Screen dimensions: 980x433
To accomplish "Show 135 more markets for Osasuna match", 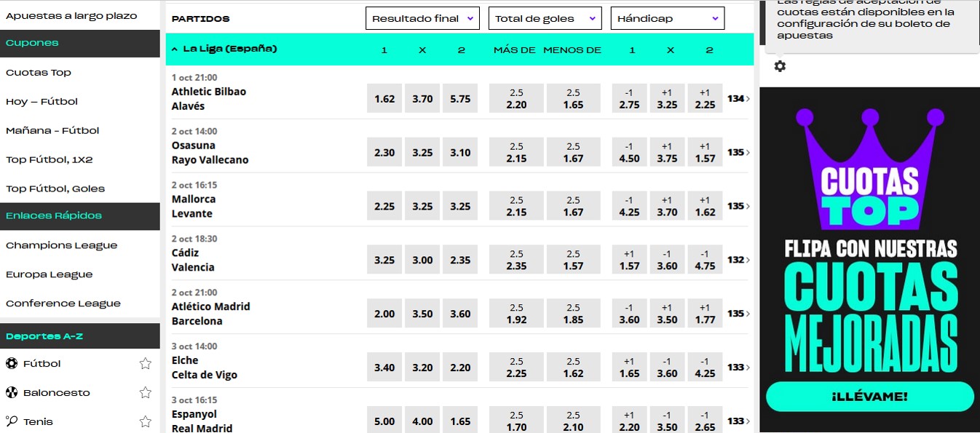I will click(738, 152).
